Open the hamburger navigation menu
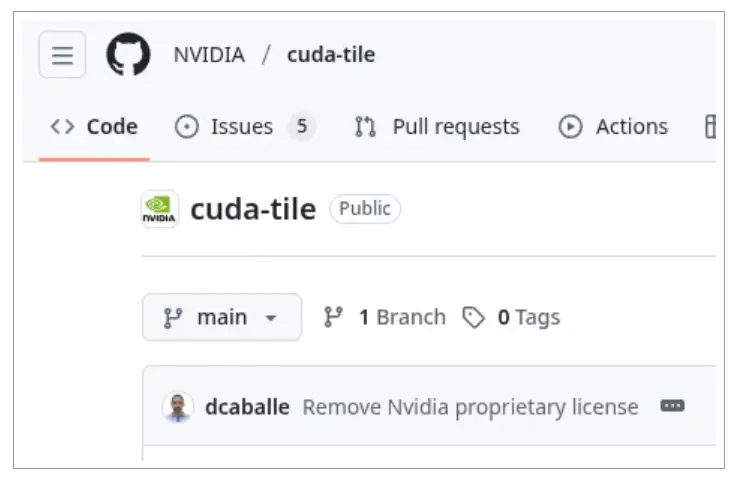735x477 pixels. tap(62, 55)
